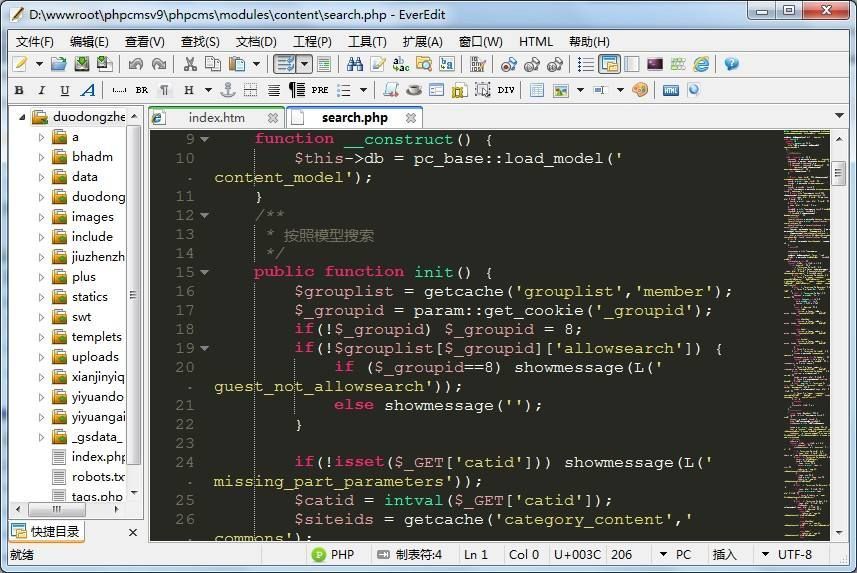Open the HTML menu

pyautogui.click(x=536, y=42)
